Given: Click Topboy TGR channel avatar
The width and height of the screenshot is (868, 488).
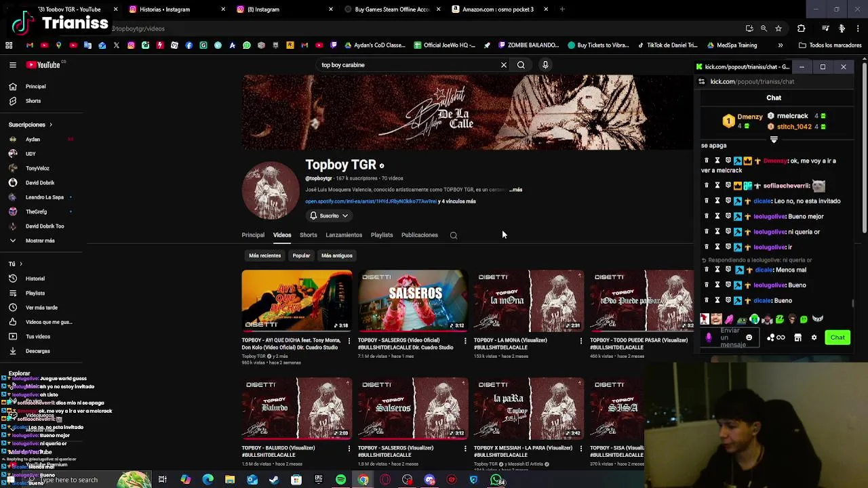Looking at the screenshot, I should [x=270, y=190].
